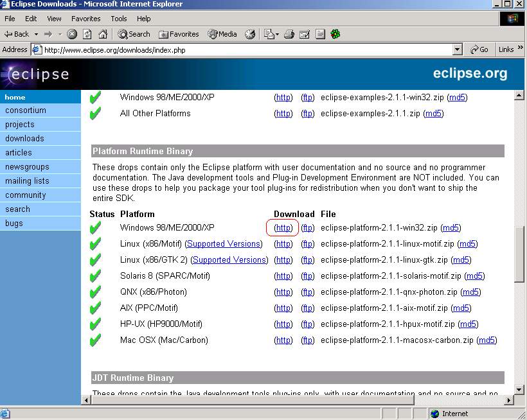The image size is (527, 420).
Task: Show the History pane icon
Action: (250, 34)
